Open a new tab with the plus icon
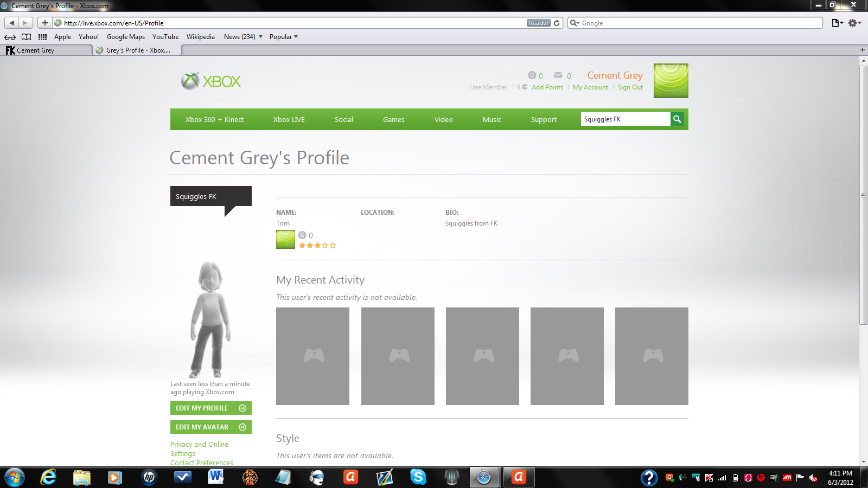The image size is (868, 488). [x=863, y=50]
